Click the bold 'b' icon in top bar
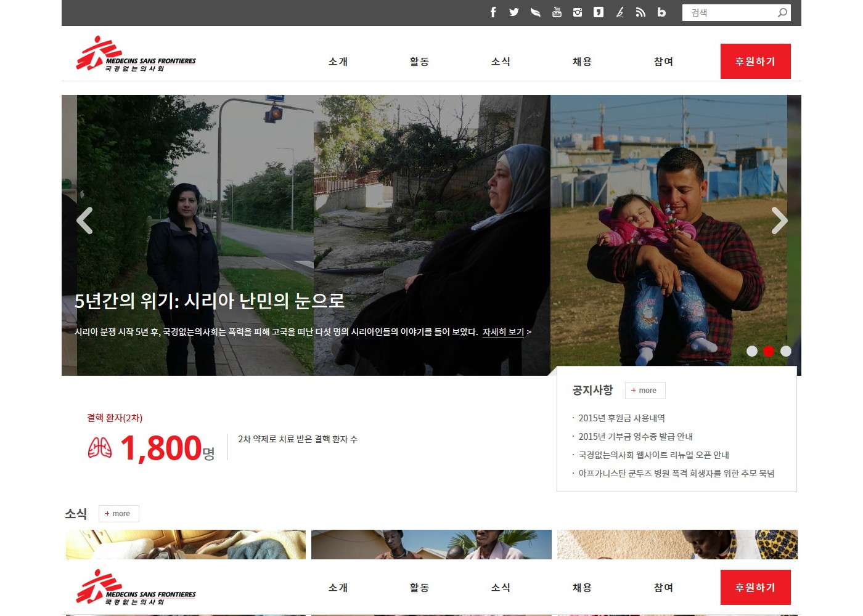Viewport: 863px width, 616px height. point(661,12)
